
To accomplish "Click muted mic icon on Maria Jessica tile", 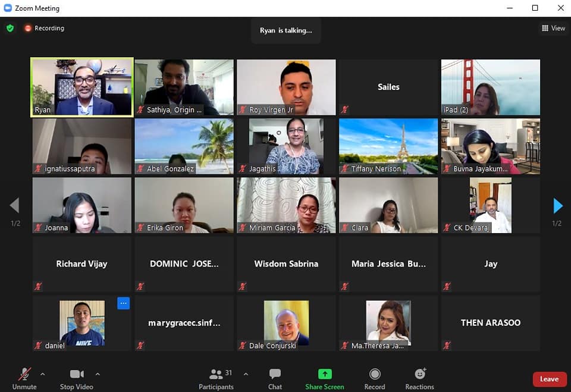I will [x=344, y=286].
